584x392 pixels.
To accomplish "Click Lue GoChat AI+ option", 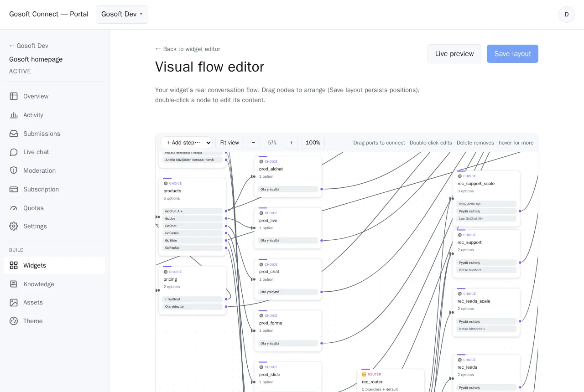I will [486, 219].
